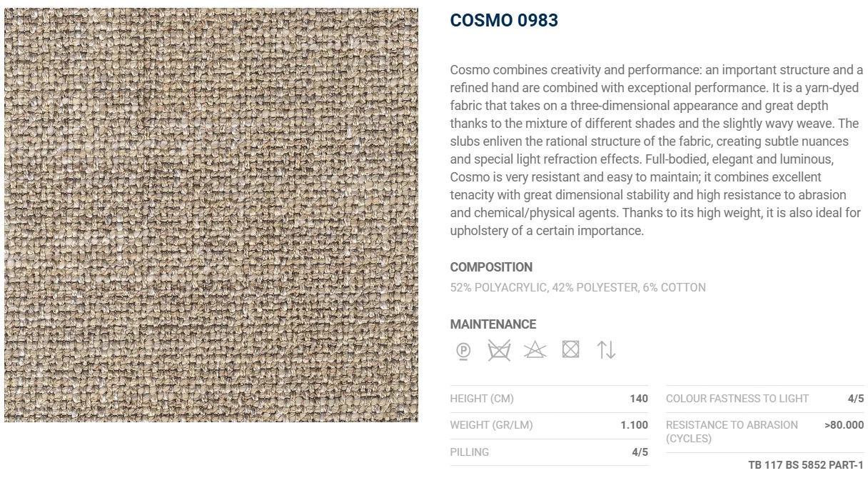
Task: Click the up-down arrows maintenance icon
Action: 606,349
